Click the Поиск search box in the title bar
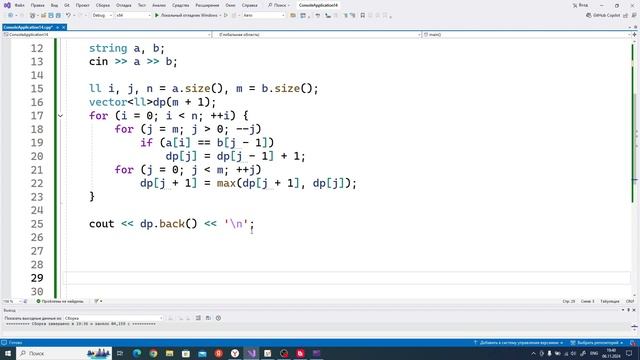Image resolution: width=640 pixels, height=360 pixels. 279,5
